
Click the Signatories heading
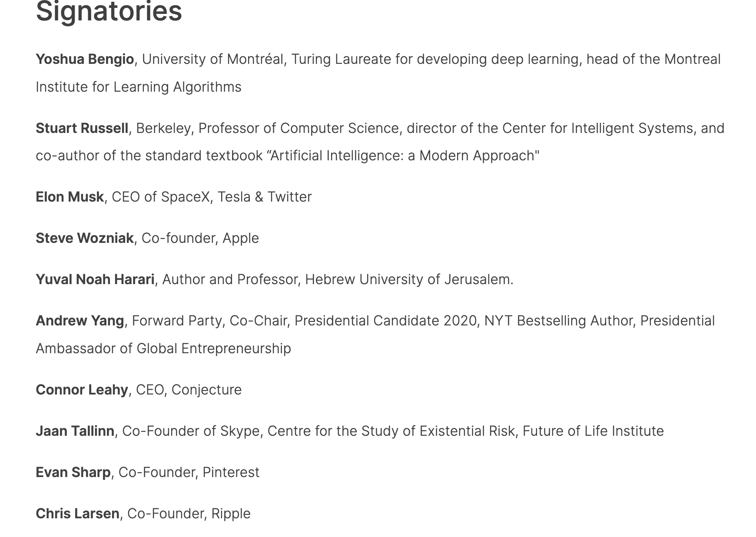tap(109, 11)
